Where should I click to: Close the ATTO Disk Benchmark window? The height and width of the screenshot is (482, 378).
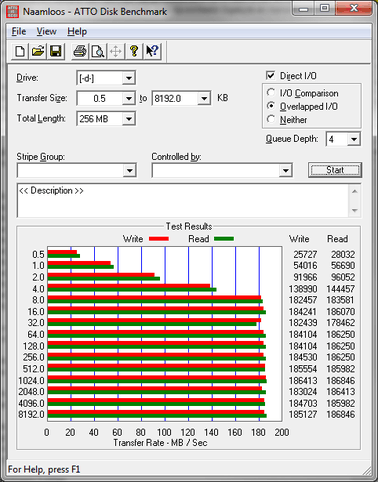[x=353, y=9]
